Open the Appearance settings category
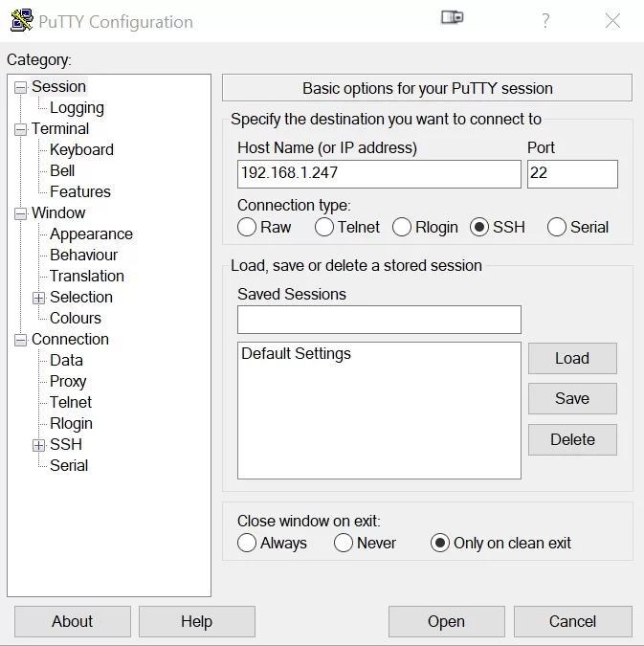644x646 pixels. pyautogui.click(x=91, y=234)
